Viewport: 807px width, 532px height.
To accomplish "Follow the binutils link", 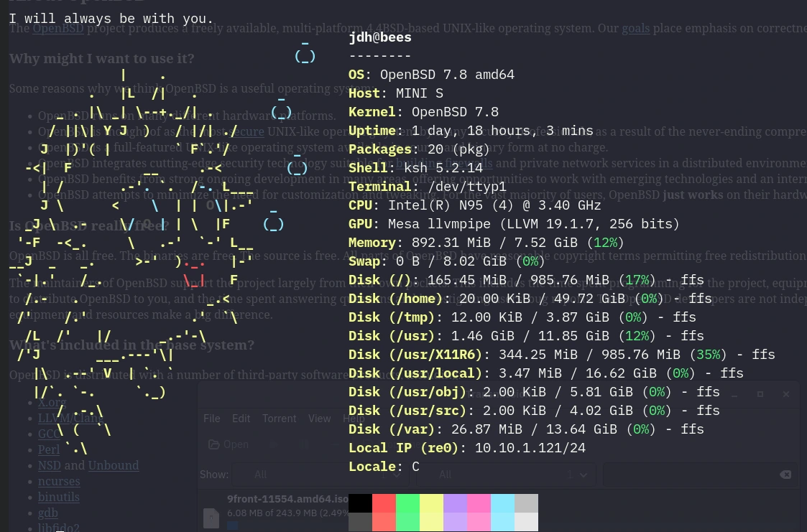I will tap(59, 497).
